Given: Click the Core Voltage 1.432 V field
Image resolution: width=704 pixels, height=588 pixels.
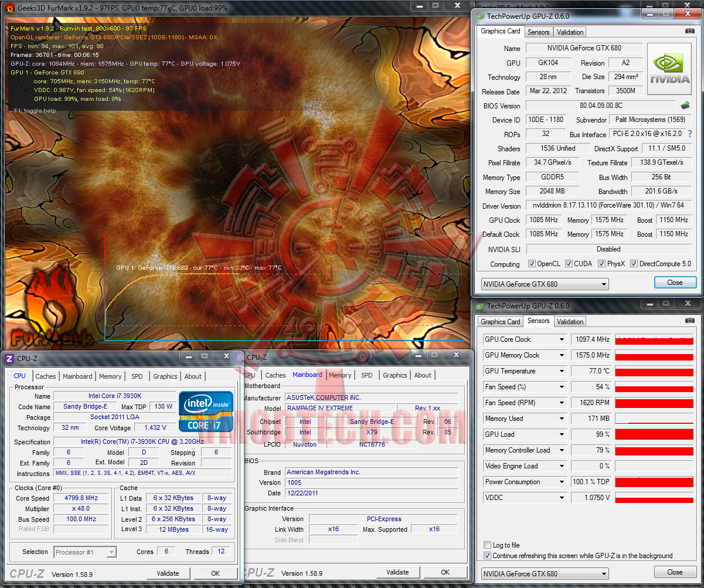Looking at the screenshot, I should coord(155,428).
